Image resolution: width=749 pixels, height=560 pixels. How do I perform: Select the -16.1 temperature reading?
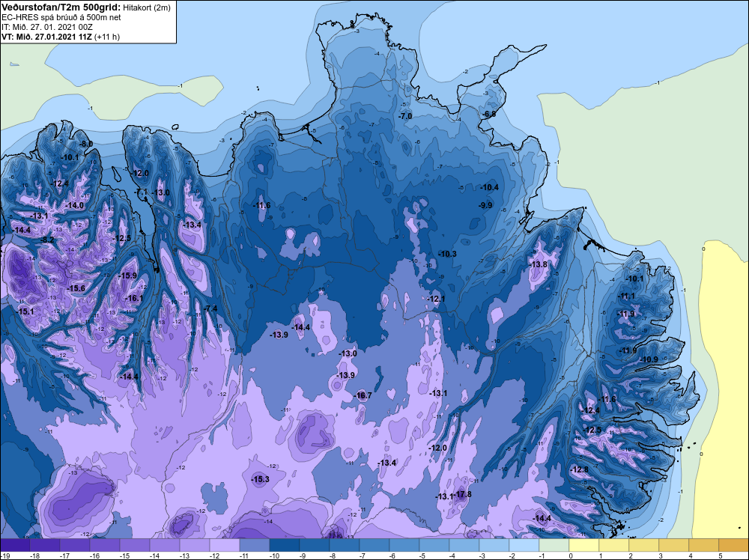[134, 299]
